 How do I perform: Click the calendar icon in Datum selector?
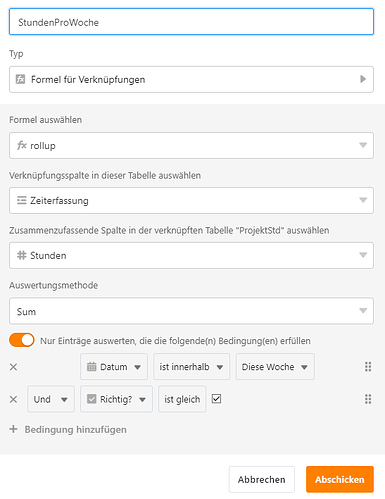click(92, 367)
